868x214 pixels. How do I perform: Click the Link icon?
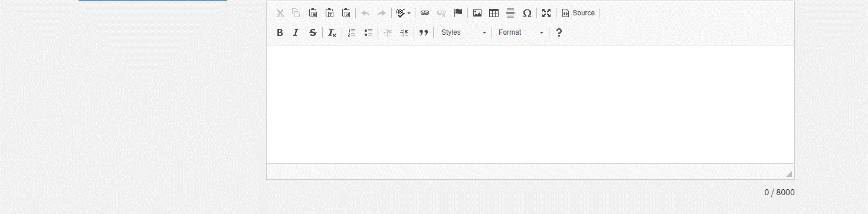425,13
